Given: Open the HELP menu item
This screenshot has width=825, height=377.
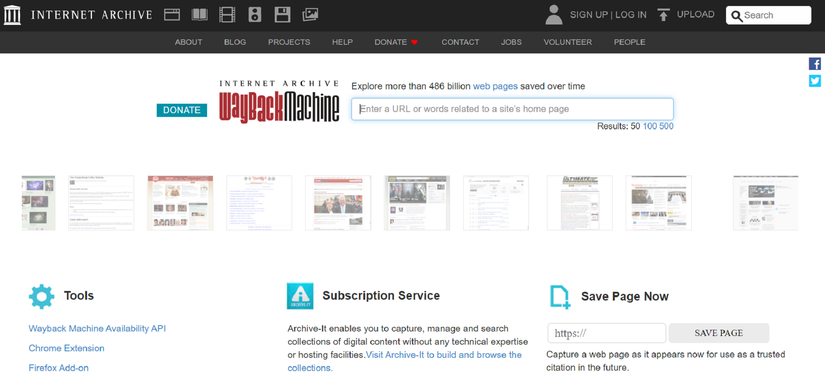Looking at the screenshot, I should (343, 42).
